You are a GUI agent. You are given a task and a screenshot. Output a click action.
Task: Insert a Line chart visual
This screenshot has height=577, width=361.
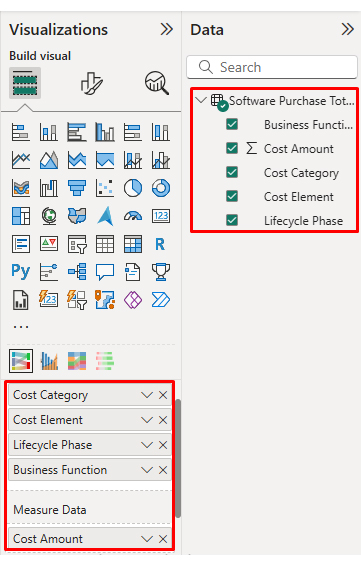(21, 160)
